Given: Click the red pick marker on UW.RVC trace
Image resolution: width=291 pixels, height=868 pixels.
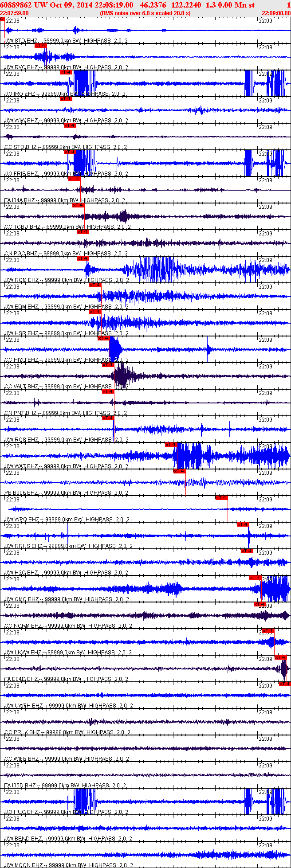Looking at the screenshot, I should pyautogui.click(x=40, y=46).
